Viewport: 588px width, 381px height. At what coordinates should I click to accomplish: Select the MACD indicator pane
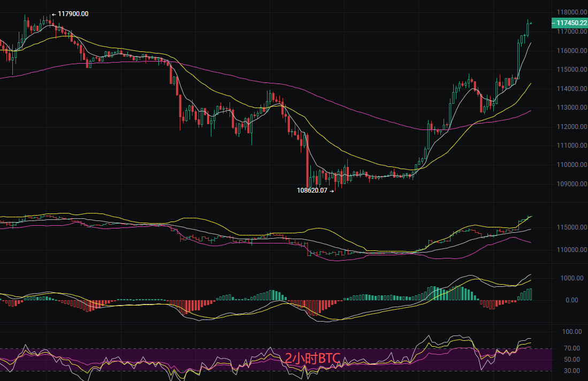(268, 300)
